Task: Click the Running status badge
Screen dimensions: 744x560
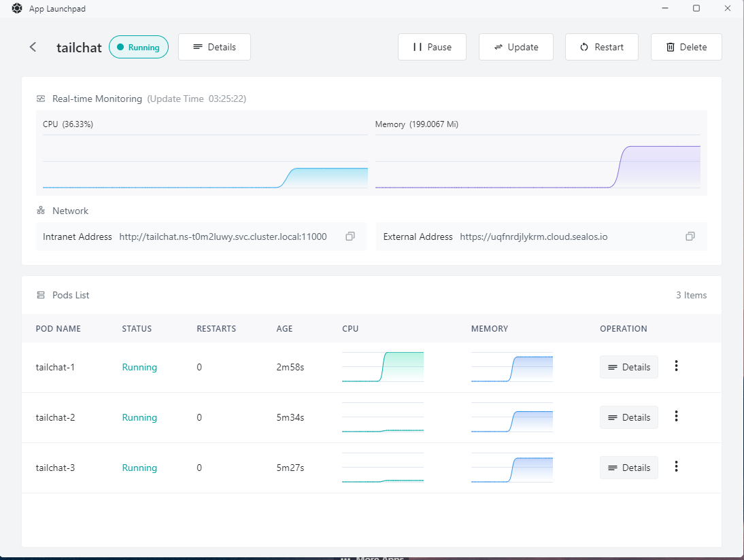Action: (139, 48)
